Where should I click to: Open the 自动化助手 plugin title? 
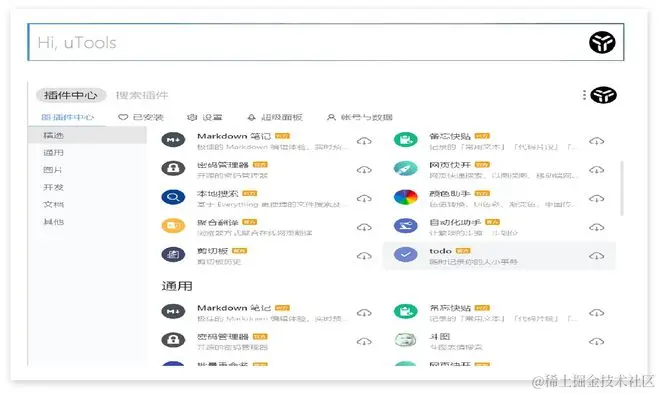point(455,222)
